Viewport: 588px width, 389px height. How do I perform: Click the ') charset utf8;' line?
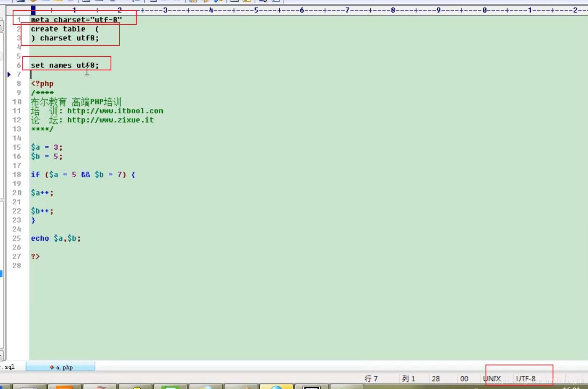(x=65, y=38)
